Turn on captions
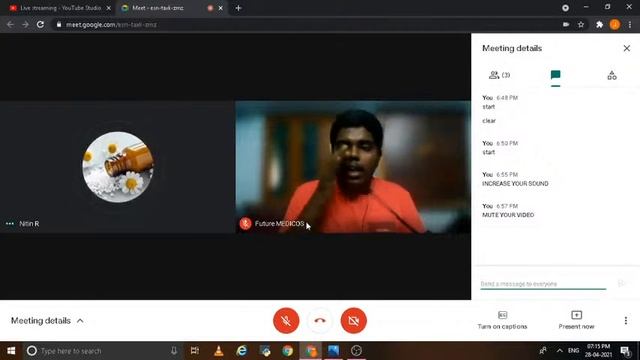 502,320
